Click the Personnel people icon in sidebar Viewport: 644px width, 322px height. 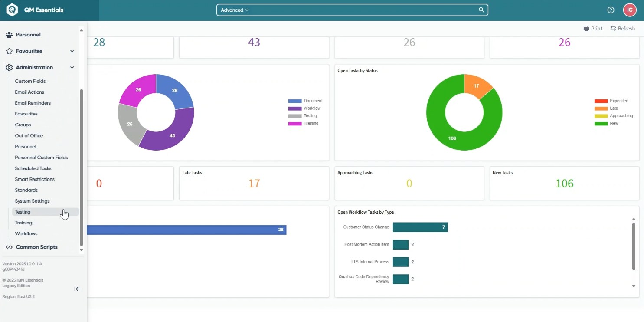pyautogui.click(x=9, y=35)
